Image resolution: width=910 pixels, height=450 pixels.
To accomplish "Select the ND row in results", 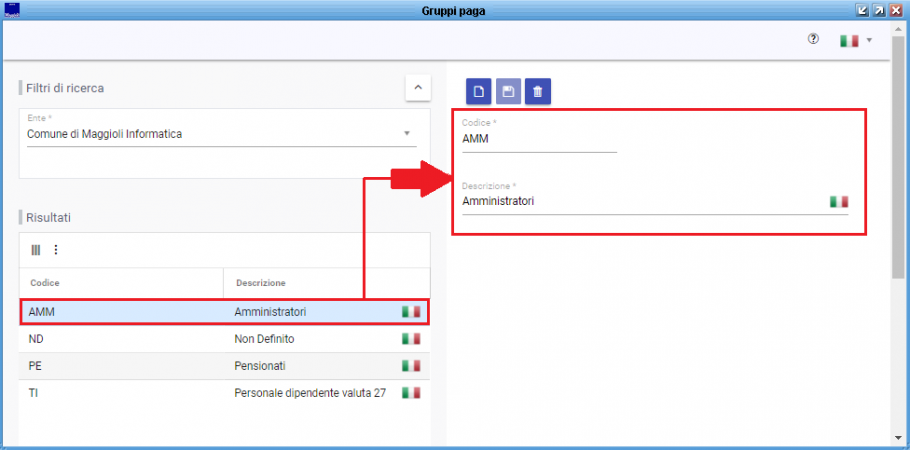I will point(225,339).
